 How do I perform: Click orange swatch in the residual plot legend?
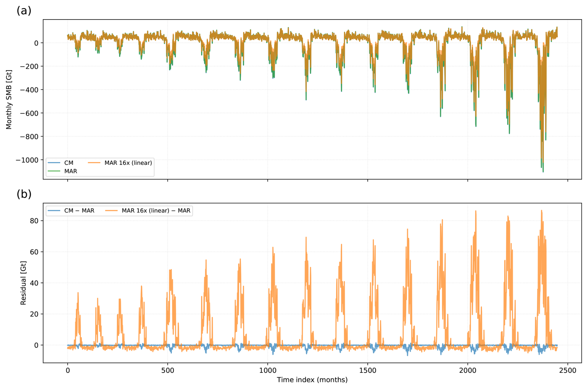(x=111, y=210)
